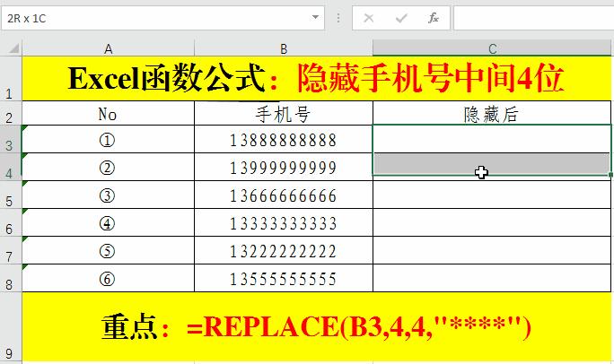Click the '重点：=REPLACE(B3,4,4,"****")' cell
The image size is (614, 364).
[316, 326]
